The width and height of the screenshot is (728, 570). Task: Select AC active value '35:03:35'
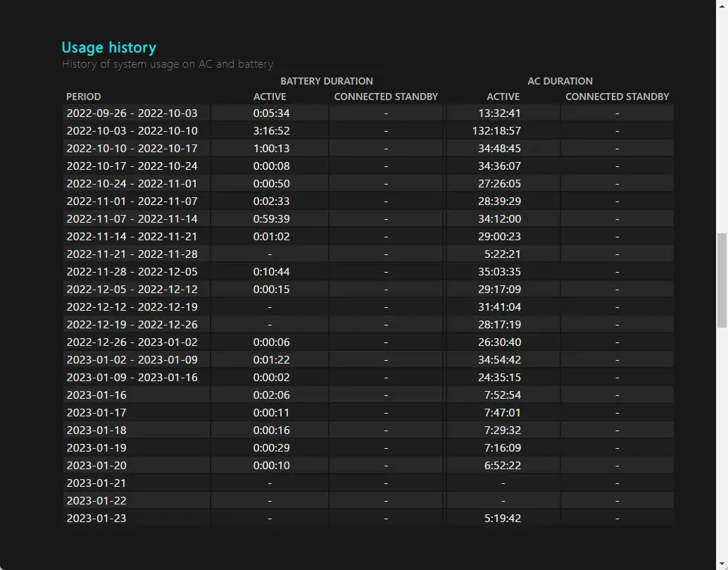[x=500, y=272]
